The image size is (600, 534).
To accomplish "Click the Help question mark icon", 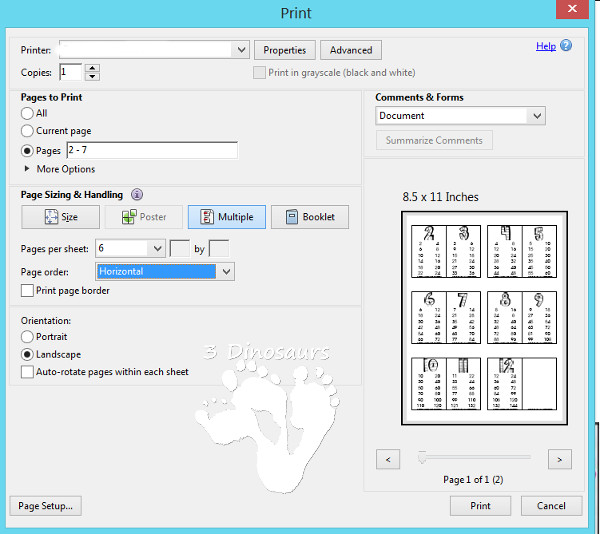I will pos(566,46).
